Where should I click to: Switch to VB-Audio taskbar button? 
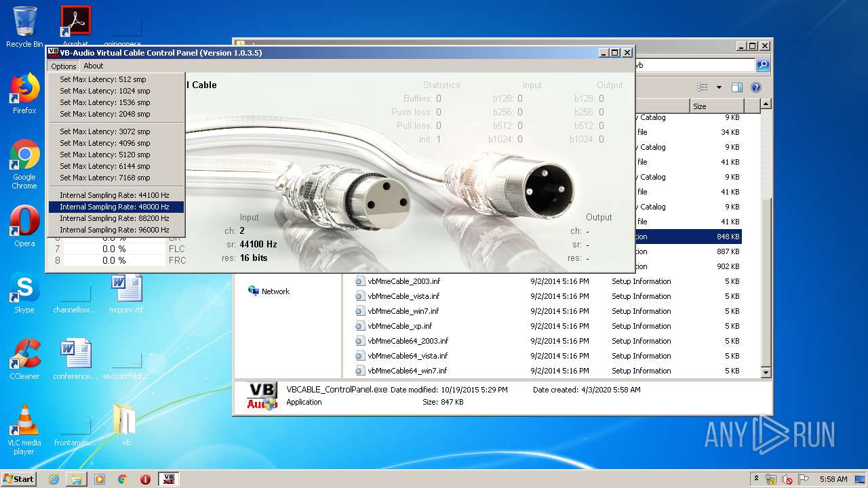pos(168,479)
